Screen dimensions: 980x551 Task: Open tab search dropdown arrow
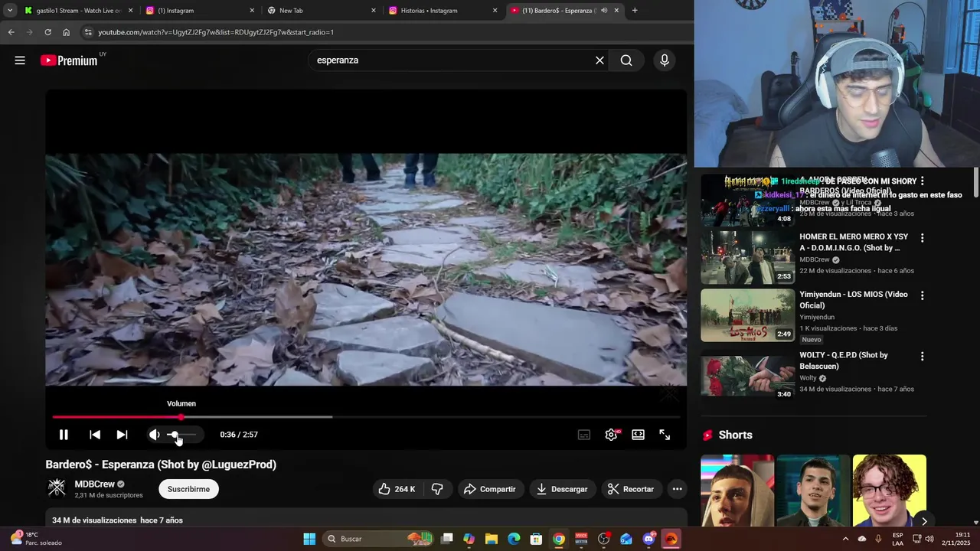(x=10, y=11)
